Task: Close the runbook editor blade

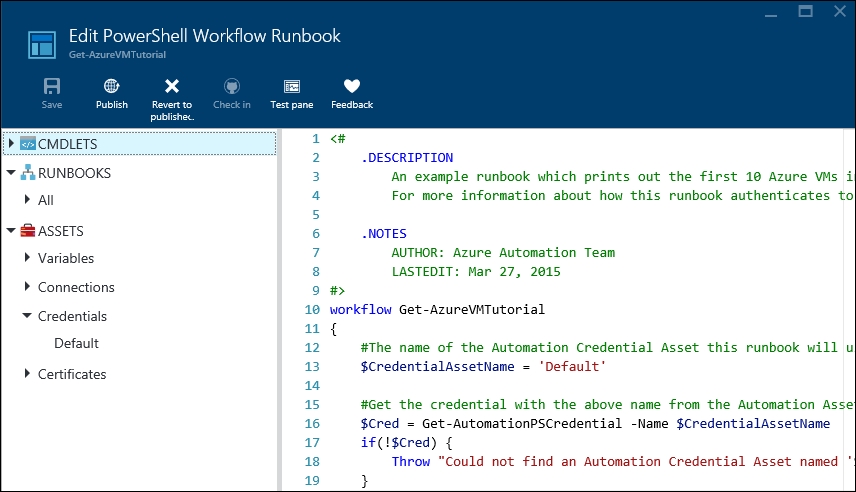Action: click(x=840, y=11)
